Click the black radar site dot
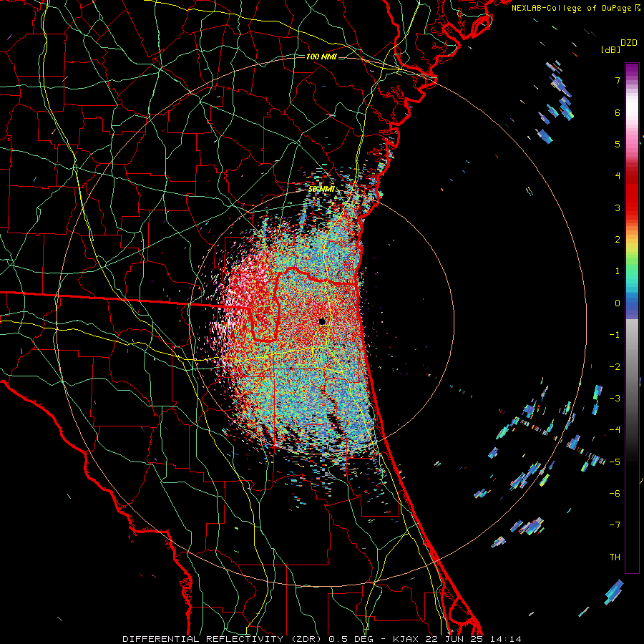This screenshot has height=644, width=644. [x=322, y=321]
